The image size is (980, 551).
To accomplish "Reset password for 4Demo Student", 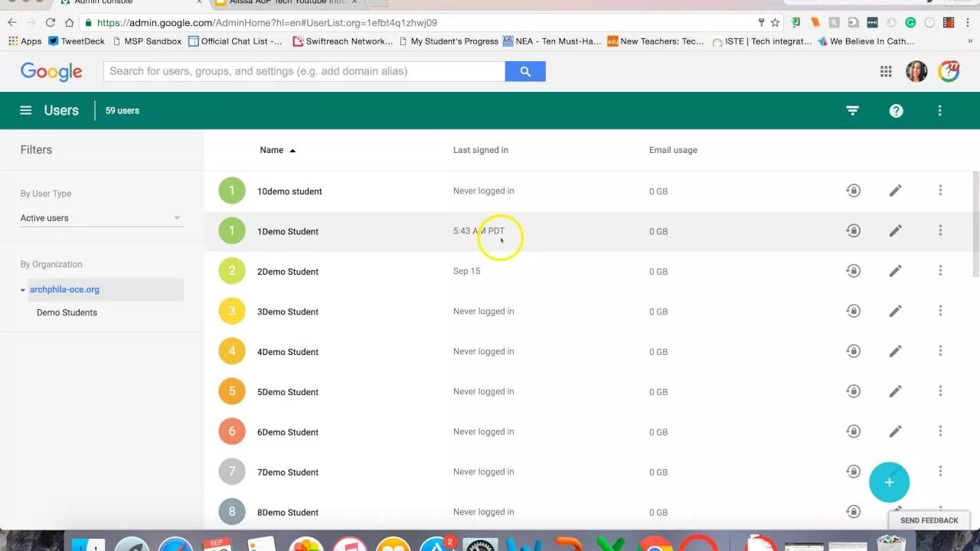I will (x=853, y=351).
